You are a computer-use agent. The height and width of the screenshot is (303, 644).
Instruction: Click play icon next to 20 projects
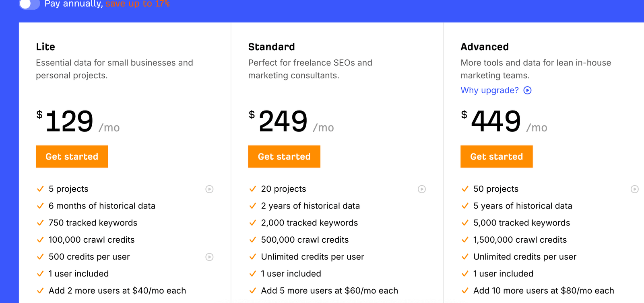[421, 189]
